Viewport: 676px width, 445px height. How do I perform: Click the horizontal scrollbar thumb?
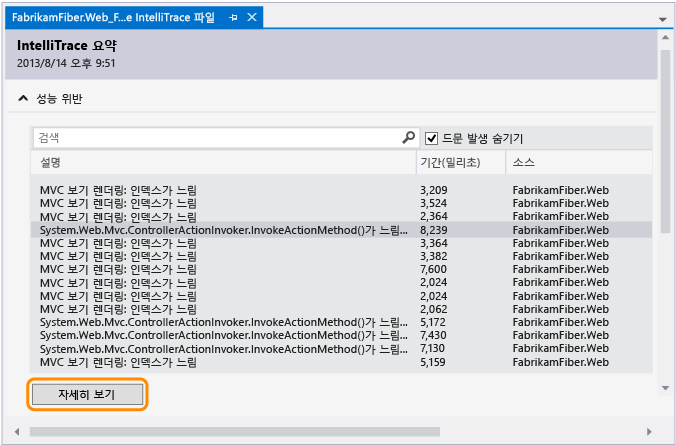click(235, 432)
